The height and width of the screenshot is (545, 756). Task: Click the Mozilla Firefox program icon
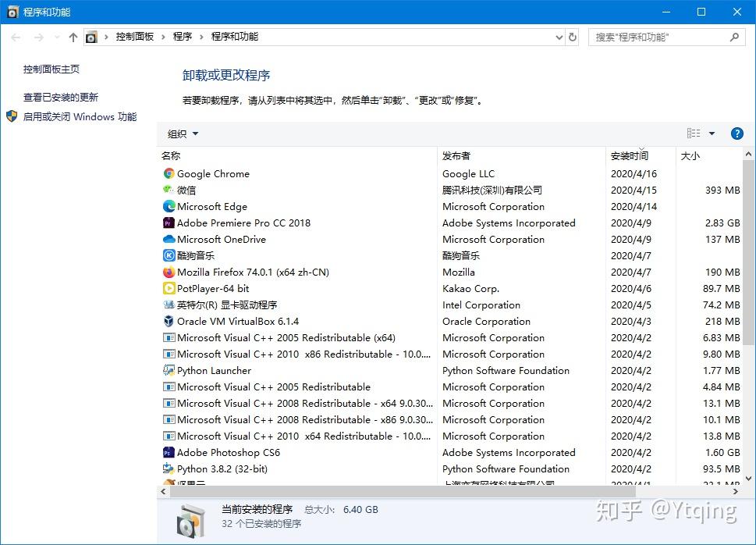[169, 272]
